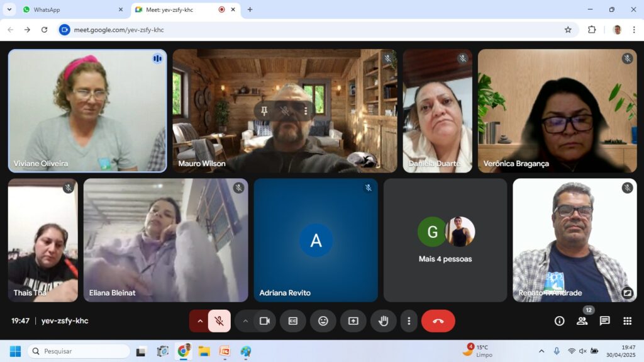Image resolution: width=644 pixels, height=362 pixels.
Task: Open the activities grid icon
Action: point(627,321)
